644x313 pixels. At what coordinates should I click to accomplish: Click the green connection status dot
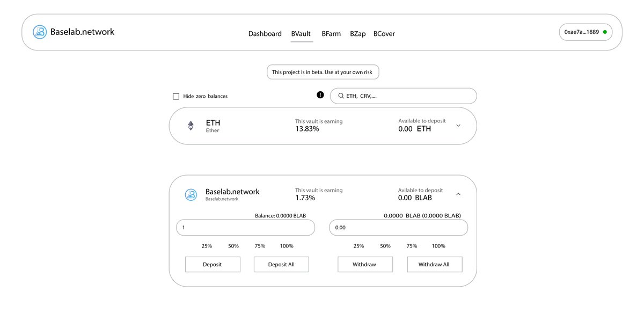(x=605, y=32)
